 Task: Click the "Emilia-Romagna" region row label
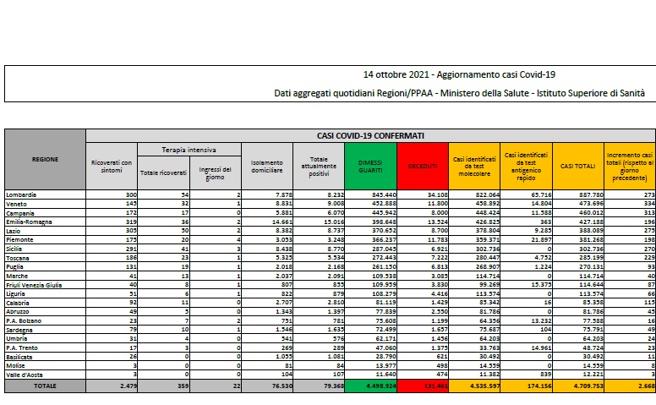click(x=29, y=222)
